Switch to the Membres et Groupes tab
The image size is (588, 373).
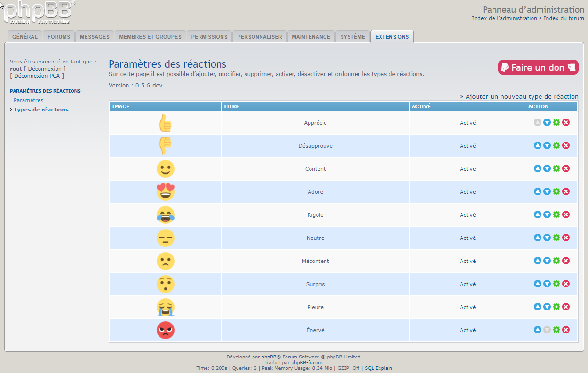(x=150, y=37)
